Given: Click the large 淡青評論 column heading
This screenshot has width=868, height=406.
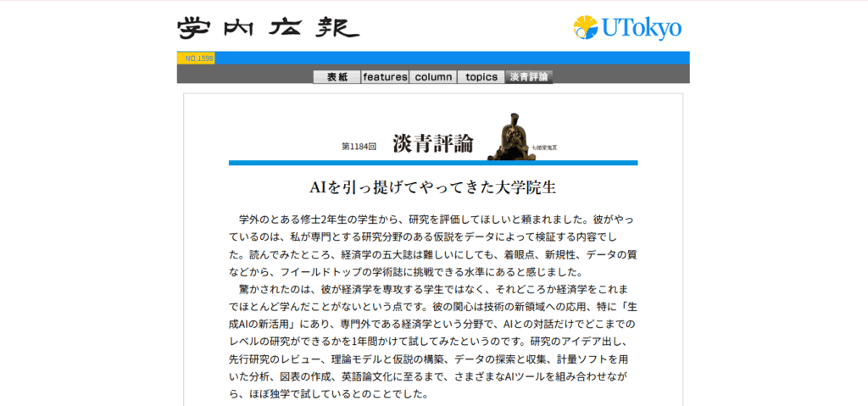Looking at the screenshot, I should (432, 143).
